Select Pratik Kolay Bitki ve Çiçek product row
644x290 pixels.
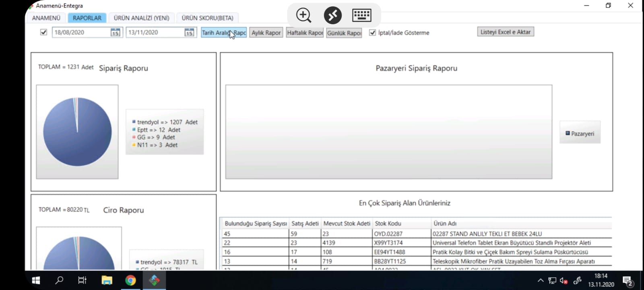[x=522, y=252]
